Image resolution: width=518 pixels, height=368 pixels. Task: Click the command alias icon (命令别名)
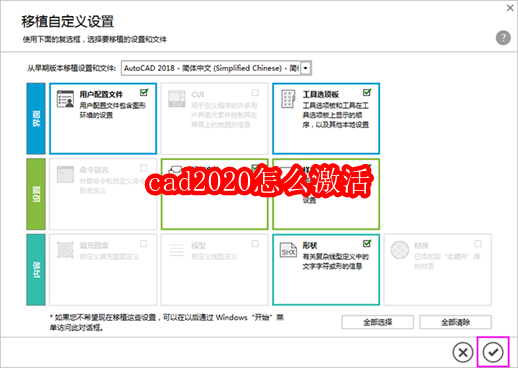65,174
